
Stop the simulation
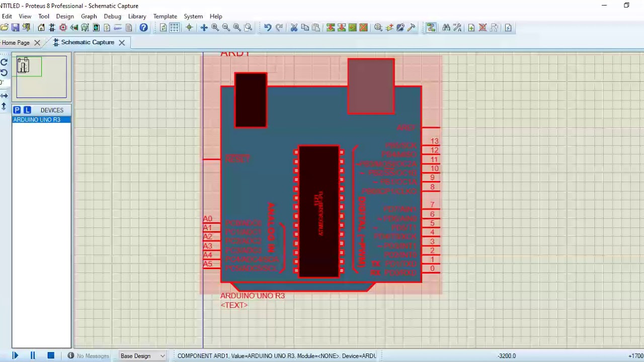51,355
